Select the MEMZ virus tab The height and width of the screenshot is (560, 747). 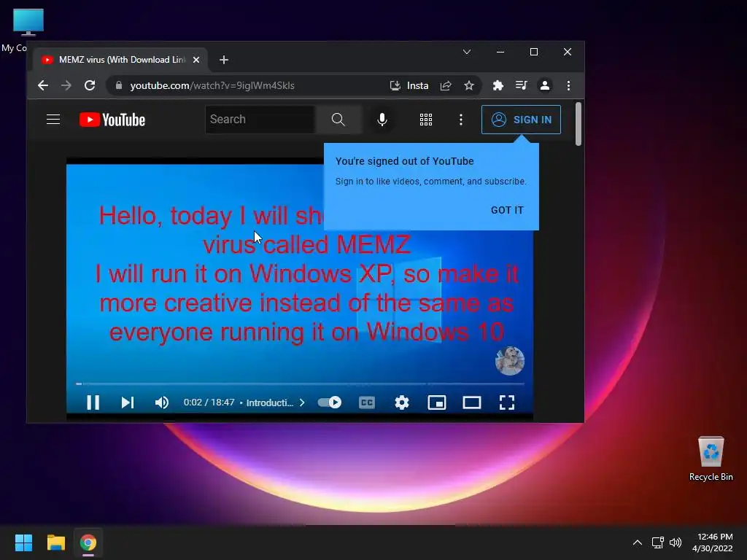(120, 60)
